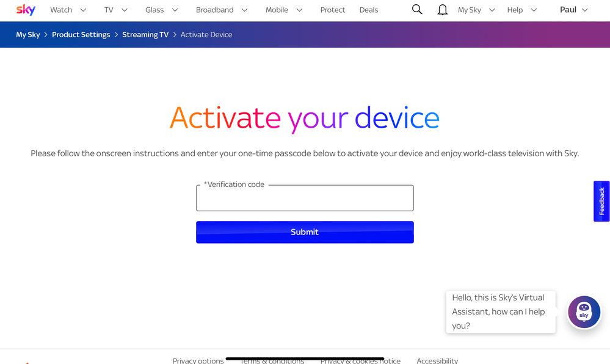This screenshot has height=364, width=610.
Task: Expand the Help dropdown
Action: pyautogui.click(x=522, y=10)
